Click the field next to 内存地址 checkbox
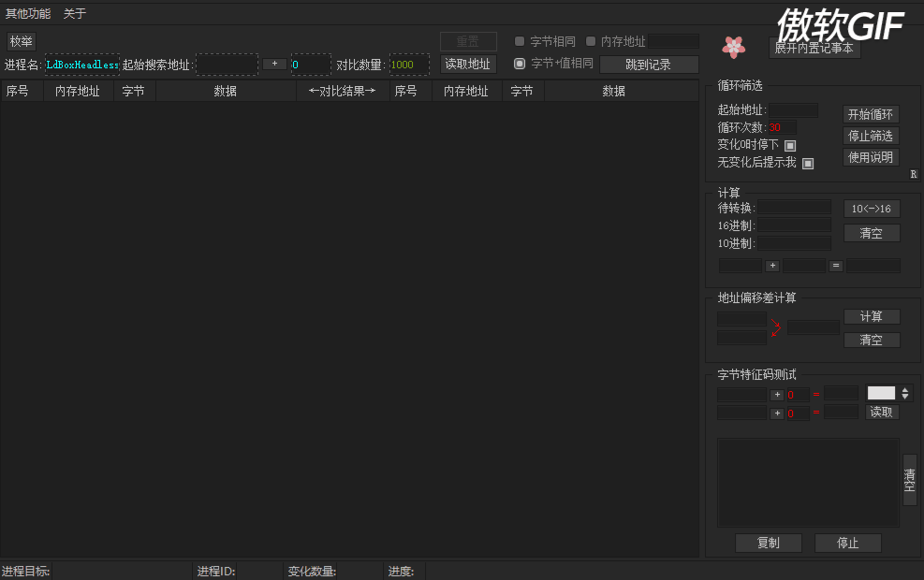 [674, 41]
